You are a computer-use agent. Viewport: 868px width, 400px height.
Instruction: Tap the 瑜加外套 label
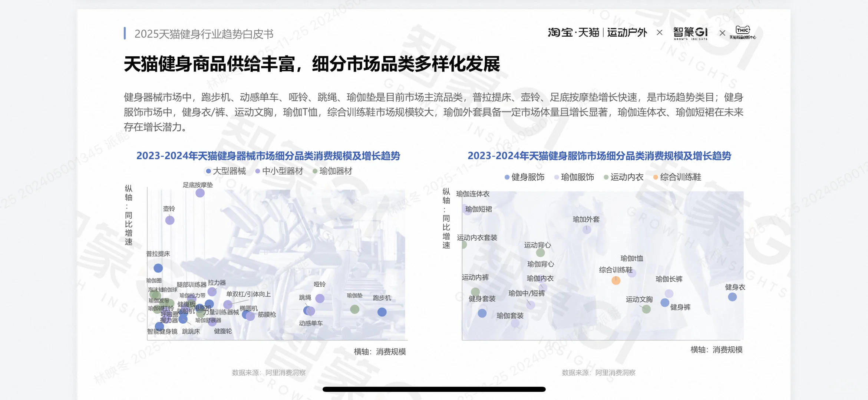(586, 219)
